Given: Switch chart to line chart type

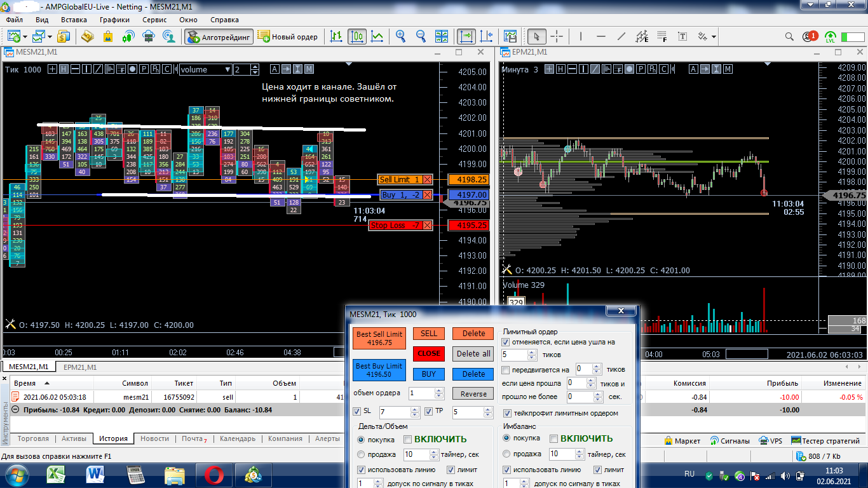Looking at the screenshot, I should [377, 36].
